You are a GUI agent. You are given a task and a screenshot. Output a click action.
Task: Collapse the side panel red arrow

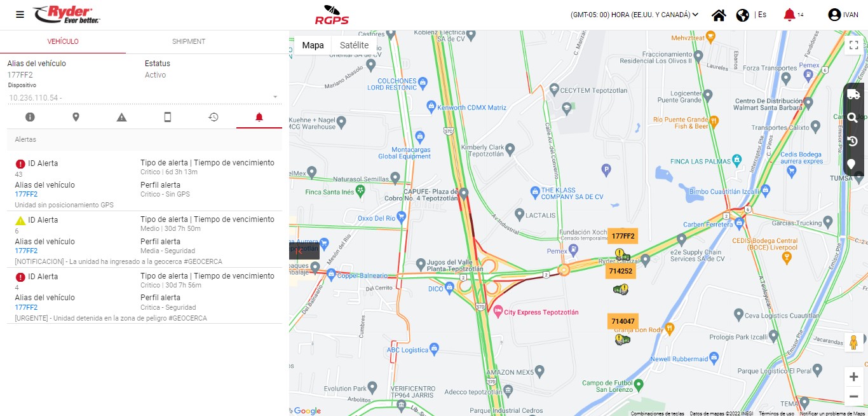(299, 251)
